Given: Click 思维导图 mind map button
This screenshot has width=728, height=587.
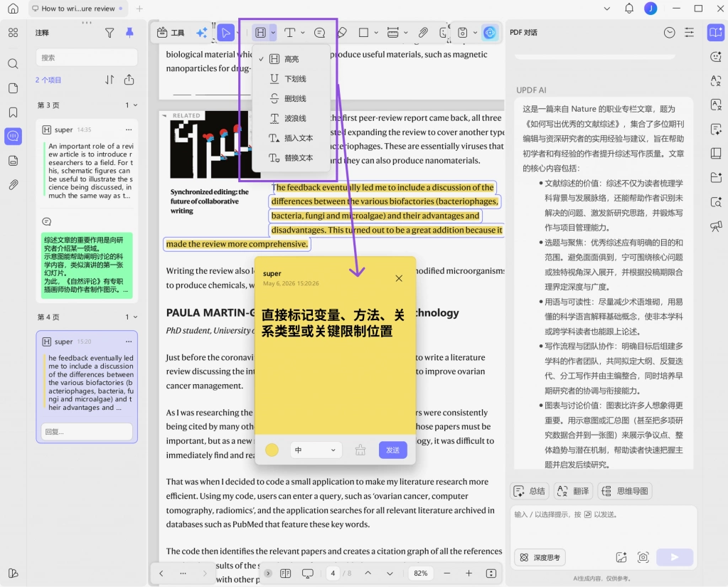Looking at the screenshot, I should point(624,491).
